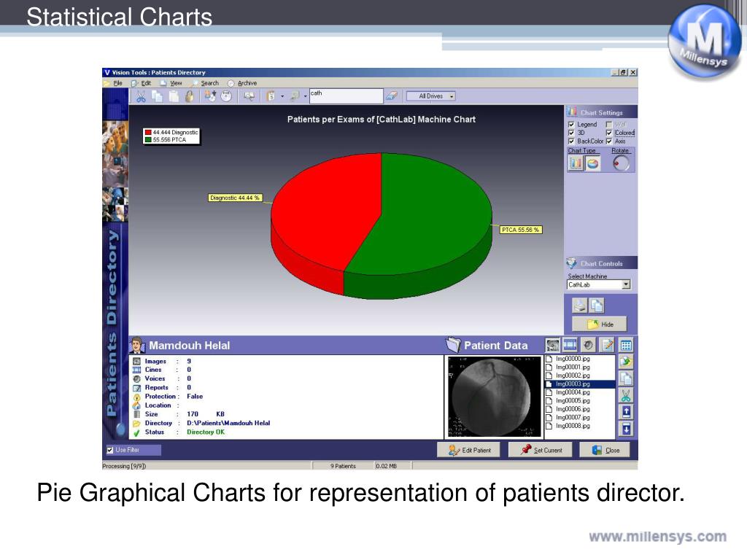The width and height of the screenshot is (747, 560).
Task: Click the scissors icon beside image list
Action: click(x=626, y=395)
